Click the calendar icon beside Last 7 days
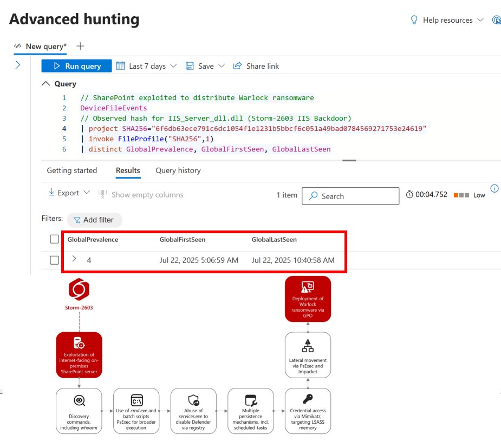501x448 pixels. click(x=120, y=65)
